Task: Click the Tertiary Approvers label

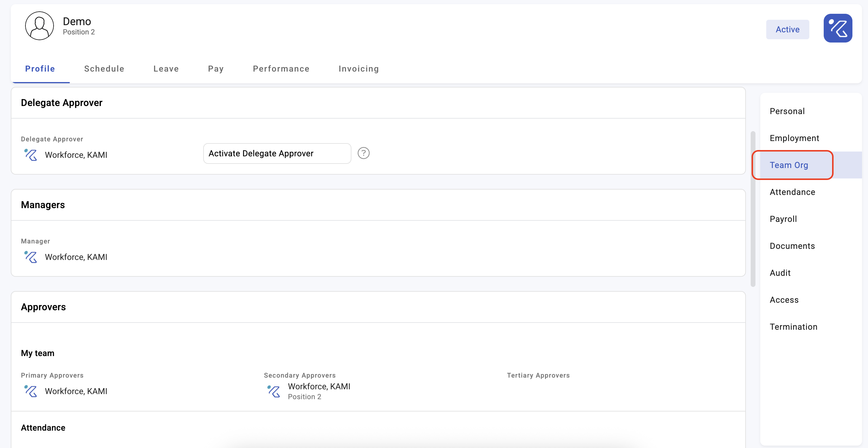Action: point(538,376)
